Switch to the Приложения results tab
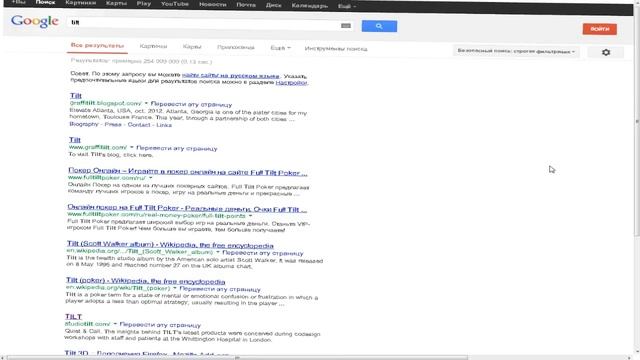640x360 pixels. (x=236, y=47)
